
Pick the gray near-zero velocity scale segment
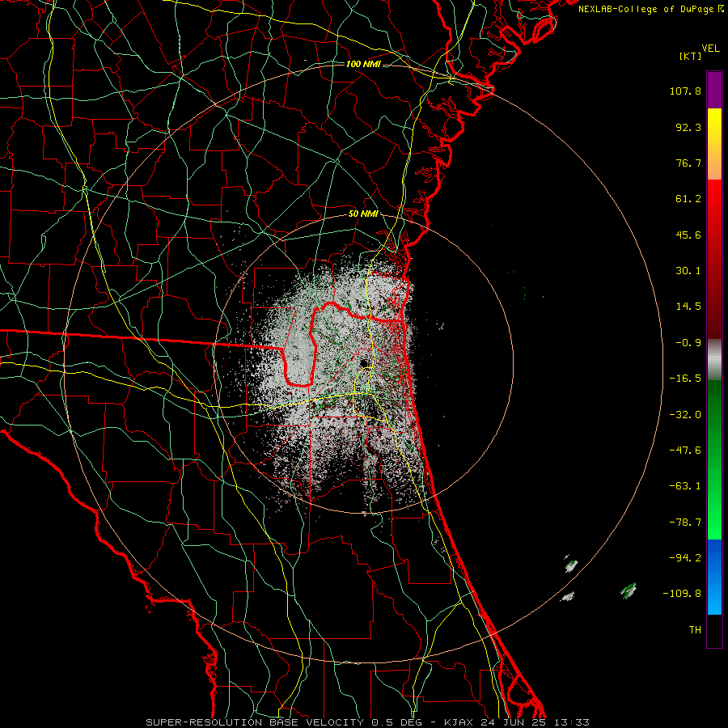coord(714,359)
